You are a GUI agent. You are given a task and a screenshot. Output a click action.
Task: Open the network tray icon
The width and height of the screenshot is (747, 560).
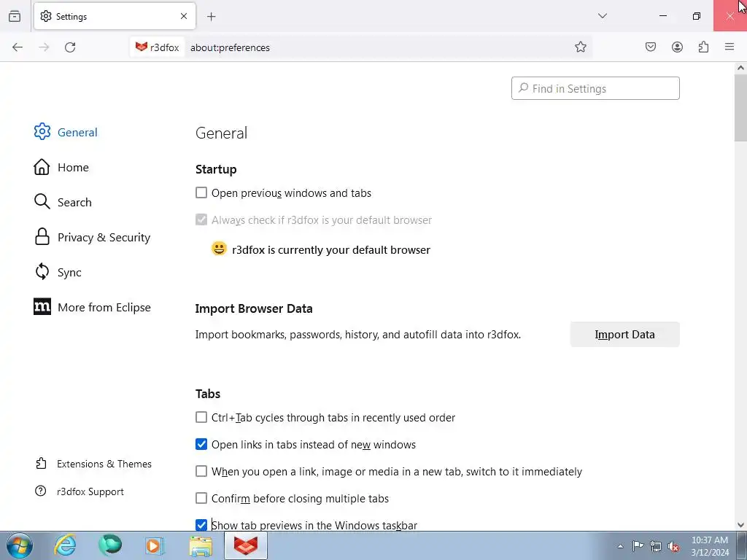coord(656,546)
